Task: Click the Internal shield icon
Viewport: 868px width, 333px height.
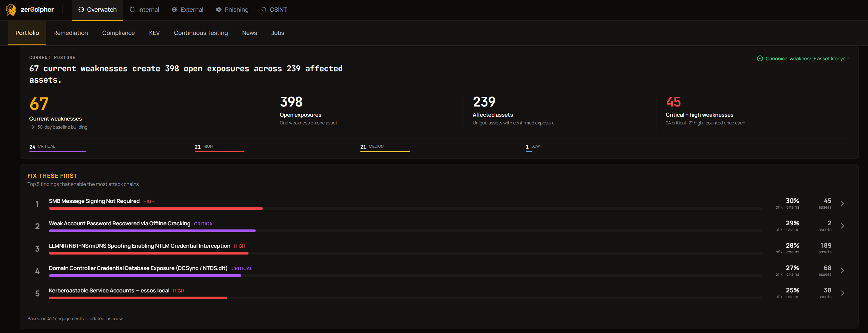Action: (x=132, y=10)
